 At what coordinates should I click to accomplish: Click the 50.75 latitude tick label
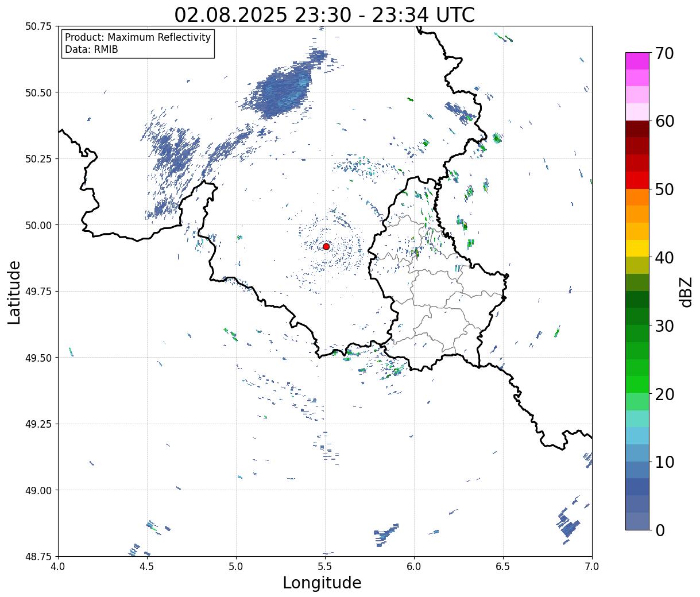(38, 26)
